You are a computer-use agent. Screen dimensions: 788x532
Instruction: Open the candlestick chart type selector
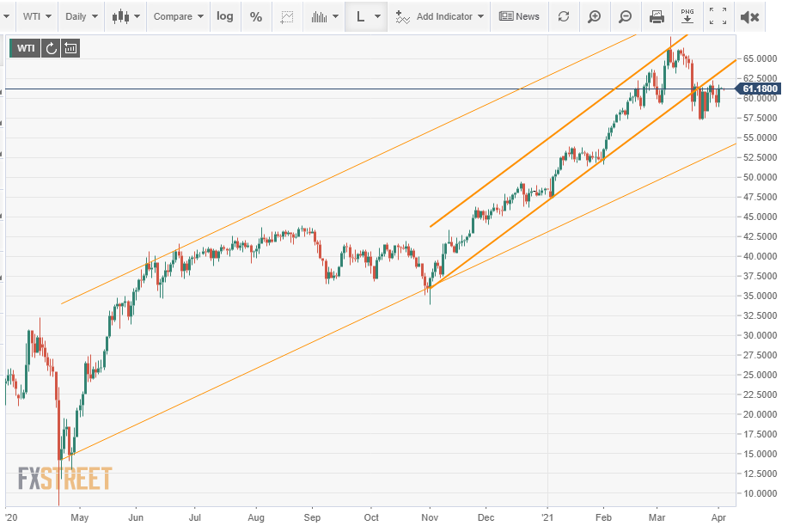(x=125, y=16)
